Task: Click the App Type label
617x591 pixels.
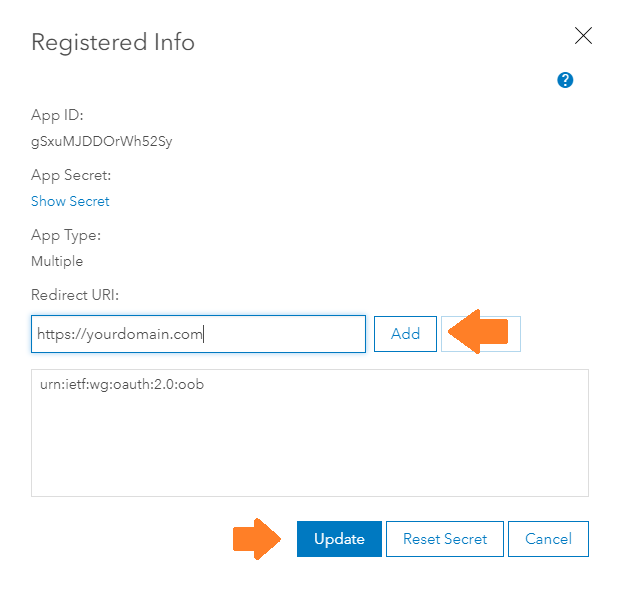Action: click(x=66, y=235)
